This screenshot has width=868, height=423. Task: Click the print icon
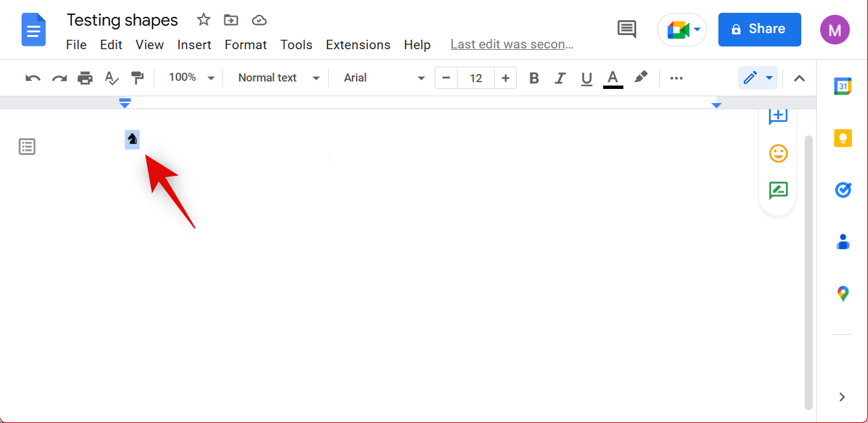tap(85, 78)
